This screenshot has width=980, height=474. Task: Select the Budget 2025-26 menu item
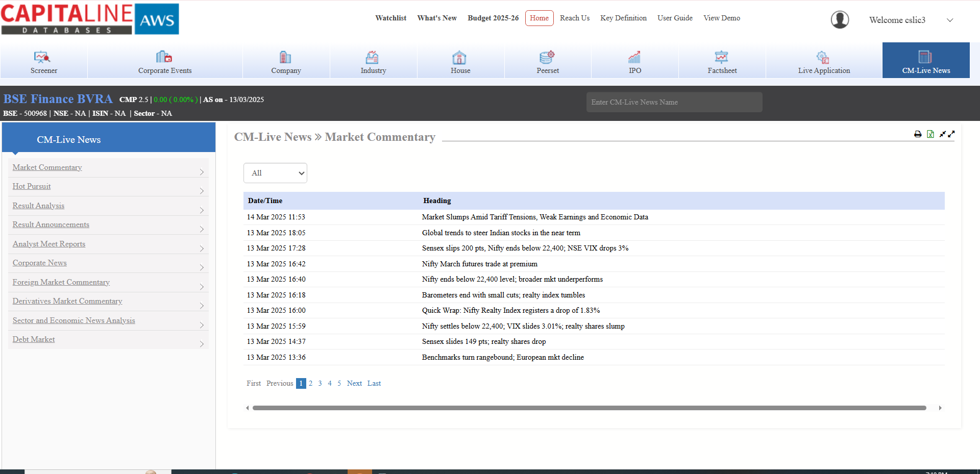tap(493, 18)
